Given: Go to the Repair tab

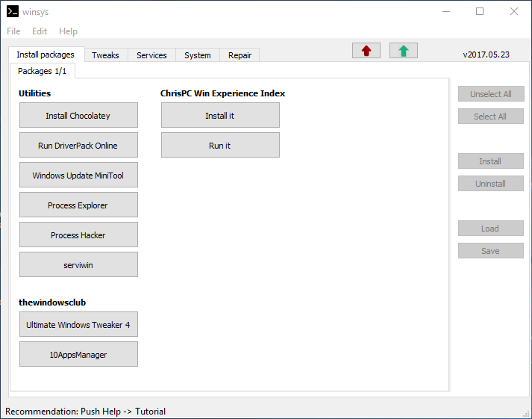Looking at the screenshot, I should tap(240, 55).
